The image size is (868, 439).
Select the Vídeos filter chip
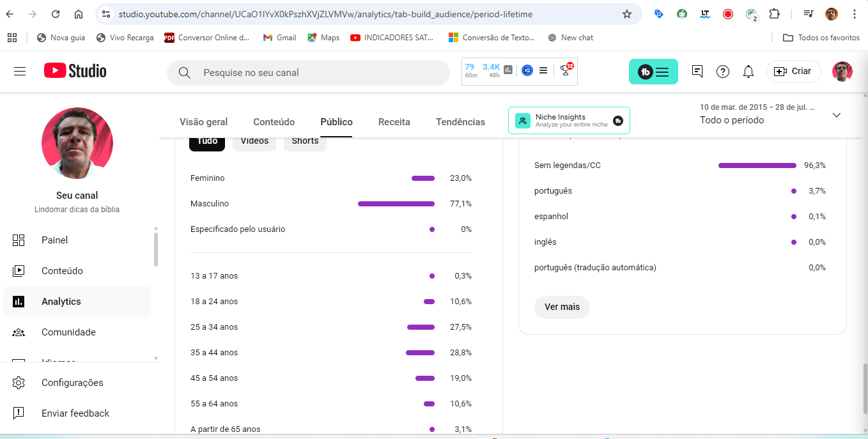tap(254, 141)
